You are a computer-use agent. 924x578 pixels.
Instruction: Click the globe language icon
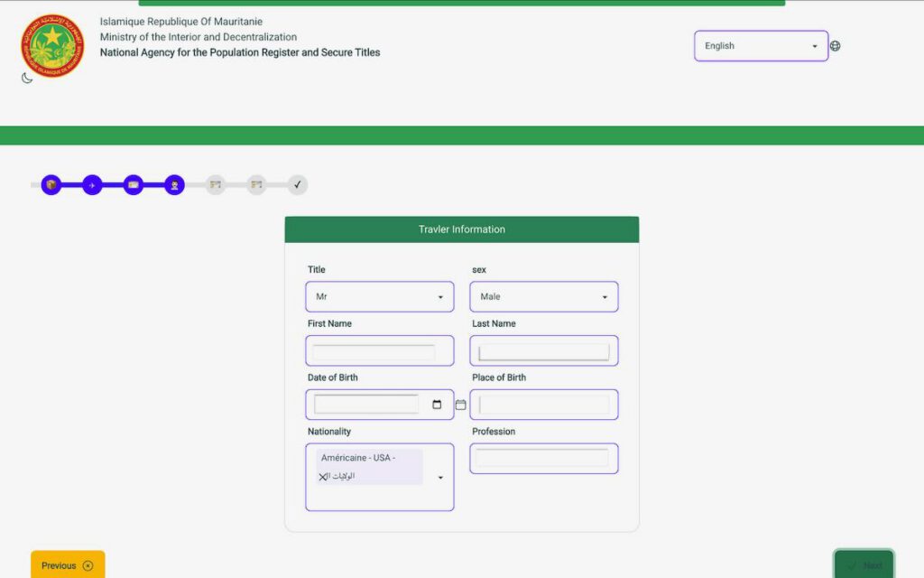click(835, 46)
